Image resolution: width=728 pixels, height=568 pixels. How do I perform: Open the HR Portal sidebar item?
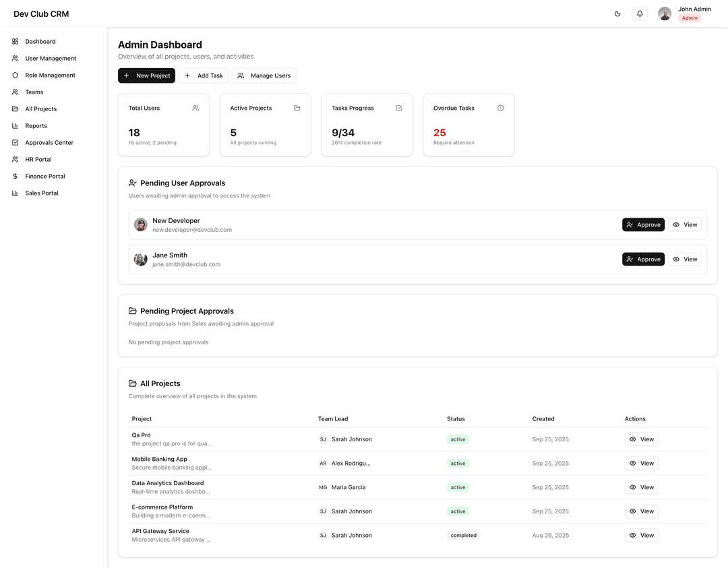[38, 160]
